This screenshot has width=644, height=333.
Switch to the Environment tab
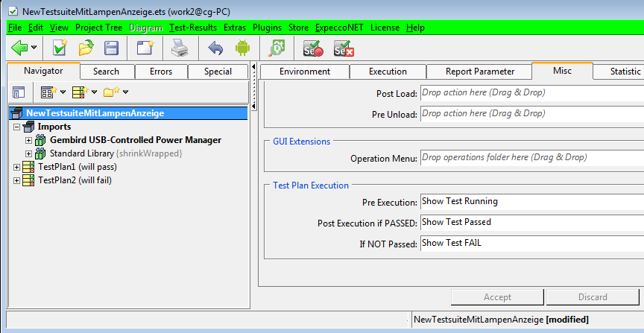304,72
